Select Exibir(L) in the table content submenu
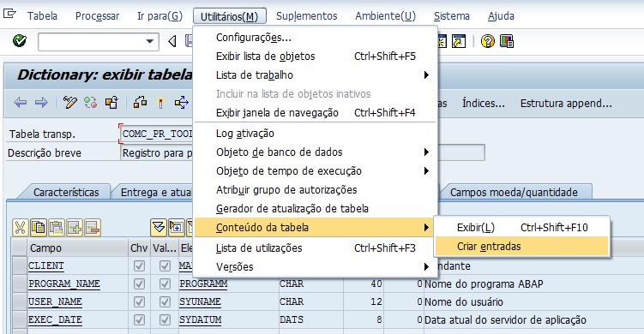644x334 pixels. pos(521,227)
